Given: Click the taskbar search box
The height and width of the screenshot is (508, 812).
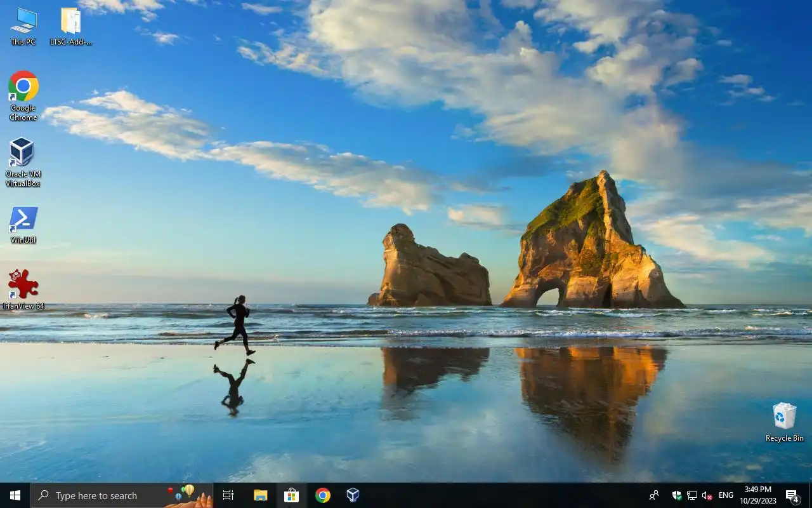Looking at the screenshot, I should 122,495.
